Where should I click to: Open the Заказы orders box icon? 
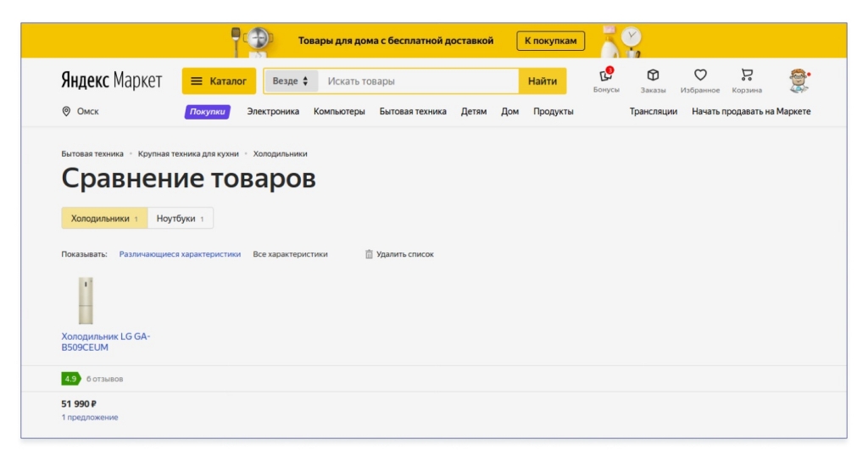tap(654, 75)
